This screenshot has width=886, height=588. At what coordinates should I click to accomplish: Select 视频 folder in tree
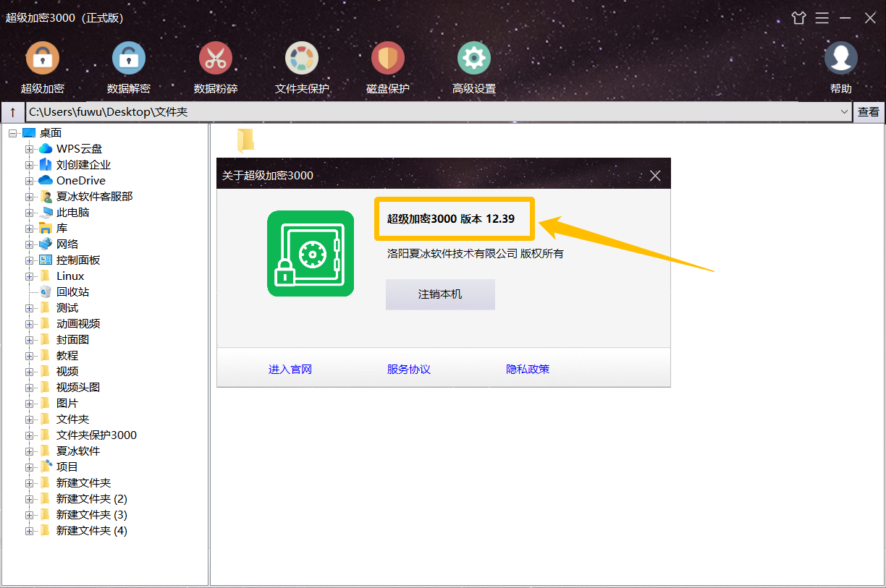(x=67, y=371)
